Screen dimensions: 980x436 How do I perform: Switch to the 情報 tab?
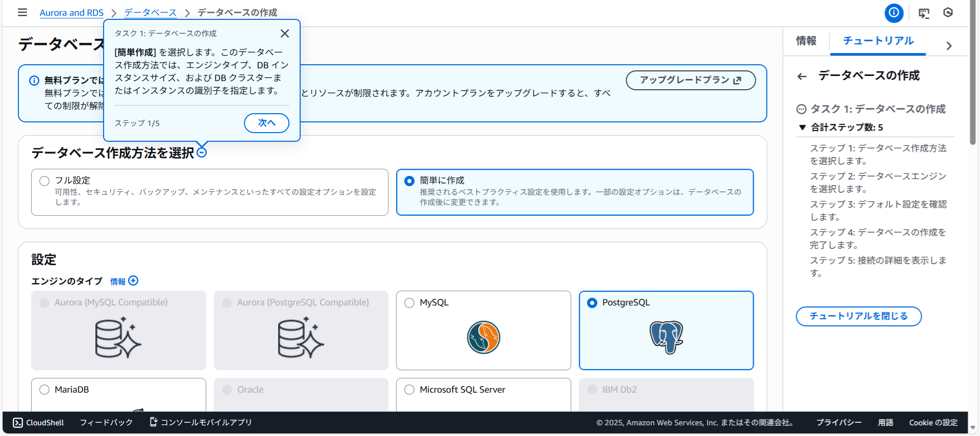coord(806,41)
